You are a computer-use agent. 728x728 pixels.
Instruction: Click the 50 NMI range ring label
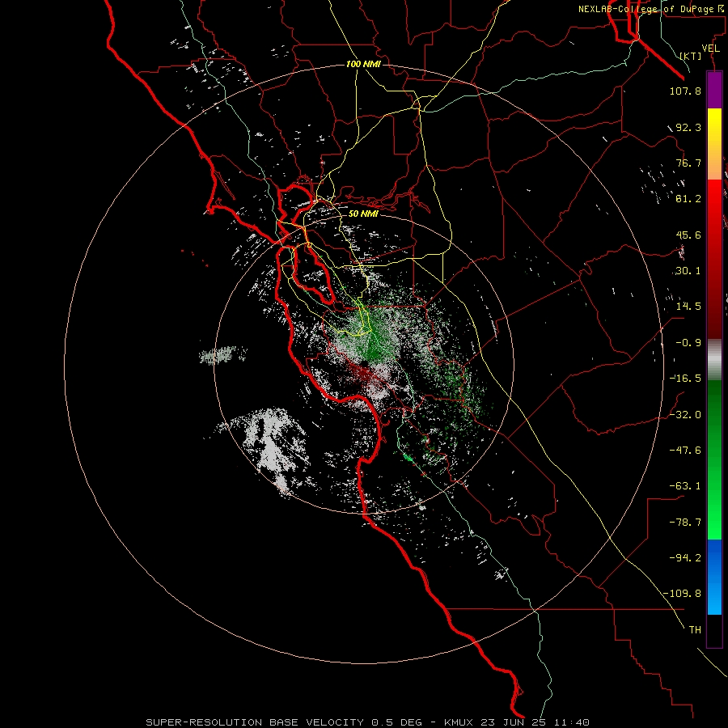click(x=363, y=214)
